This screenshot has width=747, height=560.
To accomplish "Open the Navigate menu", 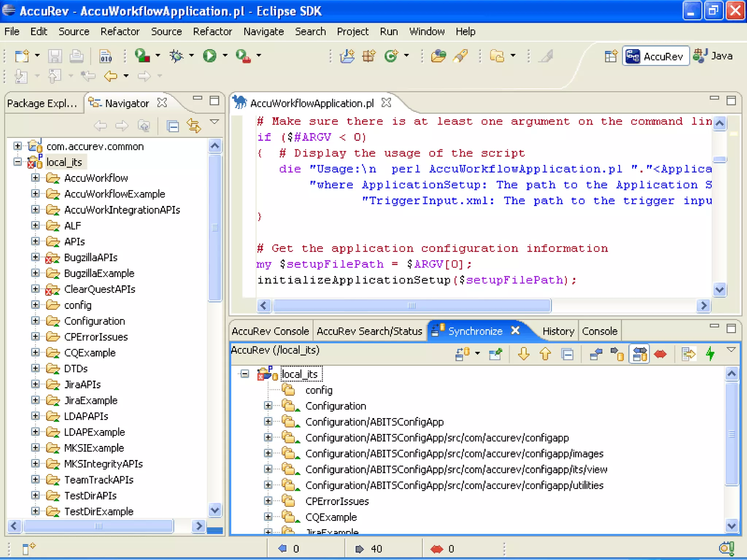I will [263, 32].
